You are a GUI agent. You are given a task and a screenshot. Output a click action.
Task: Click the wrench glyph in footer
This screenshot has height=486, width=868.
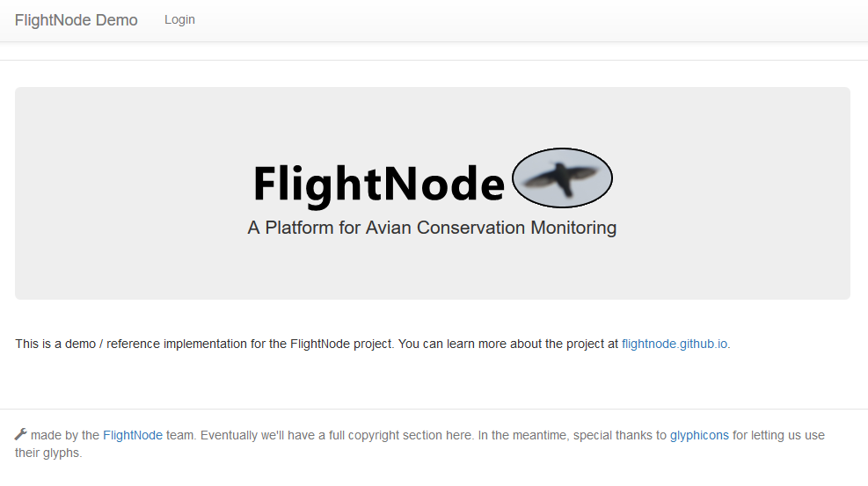coord(20,434)
